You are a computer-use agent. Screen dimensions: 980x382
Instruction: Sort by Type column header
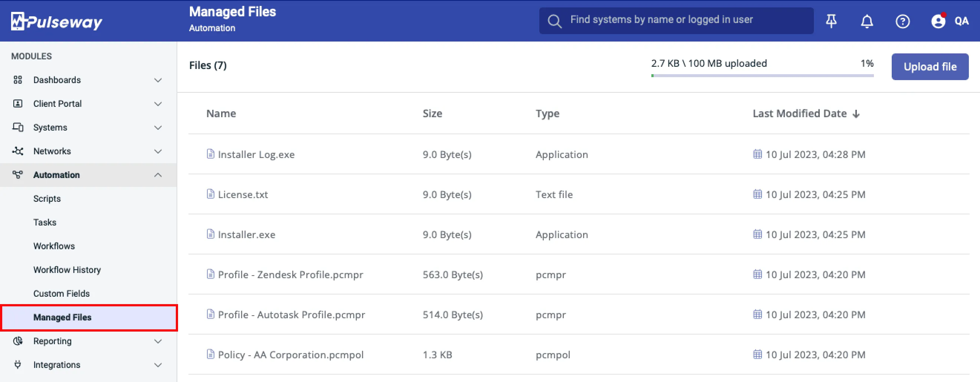[x=547, y=113]
